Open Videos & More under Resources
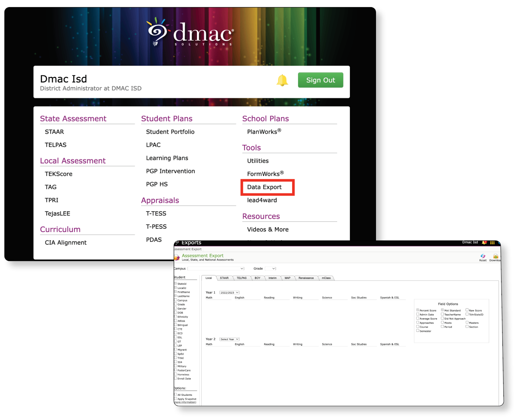 click(268, 229)
